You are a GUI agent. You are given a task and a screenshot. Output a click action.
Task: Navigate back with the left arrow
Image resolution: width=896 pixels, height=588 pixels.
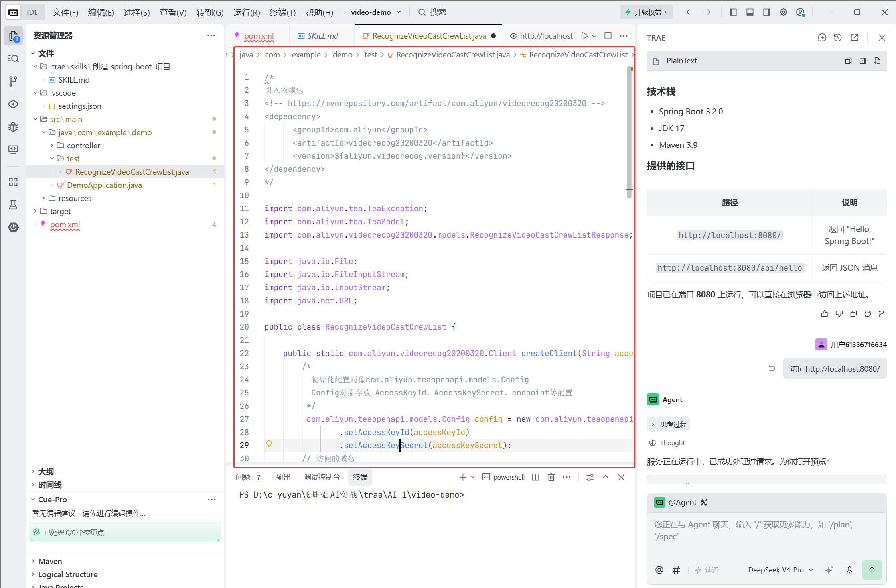[x=690, y=12]
